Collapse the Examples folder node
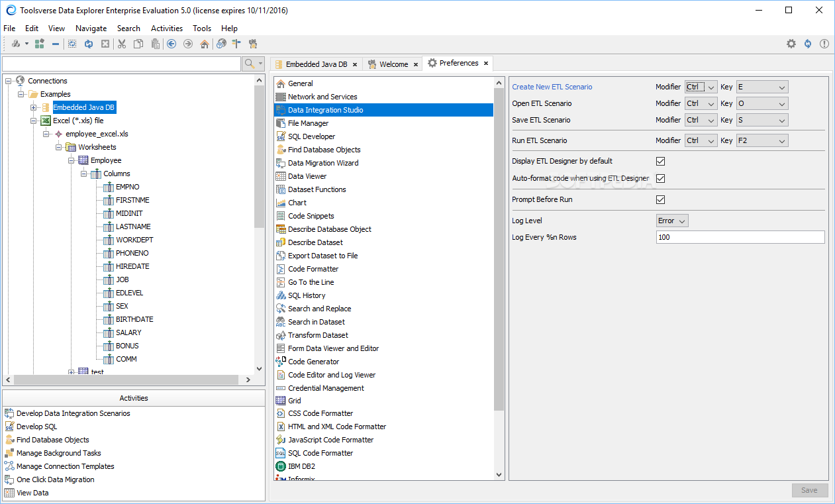This screenshot has width=835, height=504. click(21, 94)
